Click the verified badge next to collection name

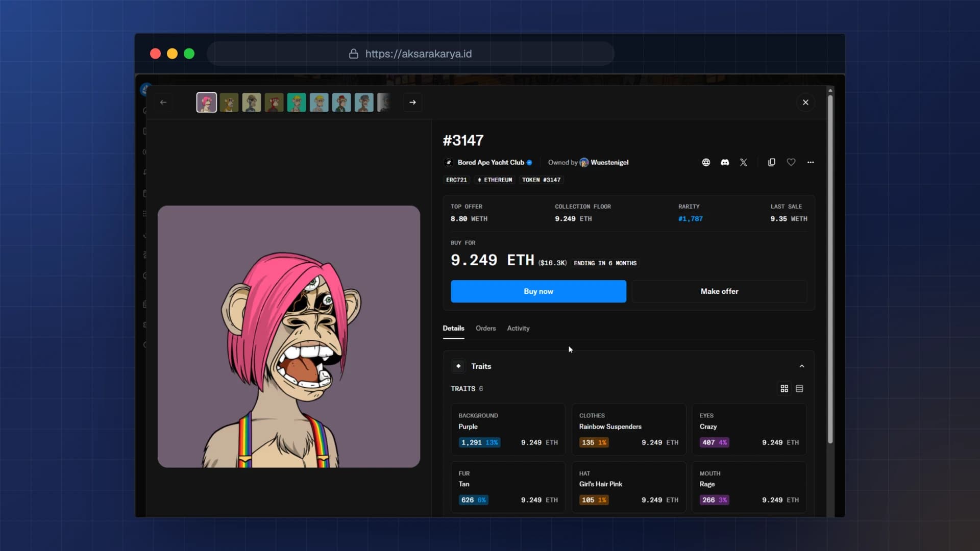tap(529, 163)
